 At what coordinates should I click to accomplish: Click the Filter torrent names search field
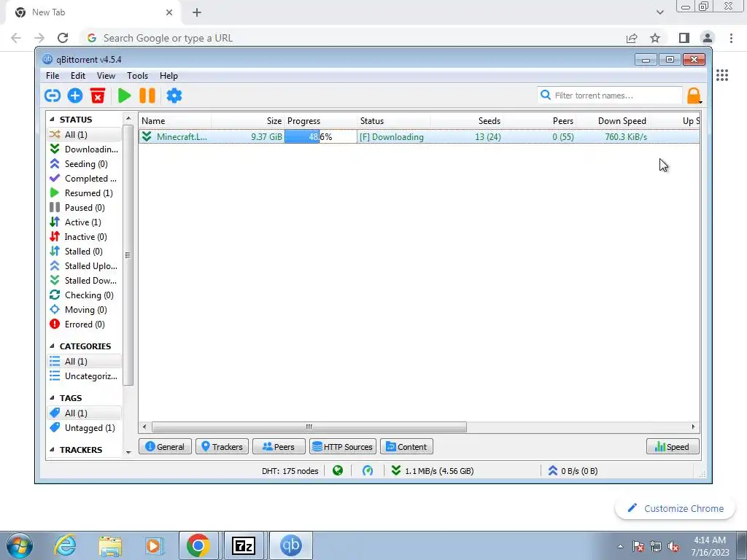[610, 96]
